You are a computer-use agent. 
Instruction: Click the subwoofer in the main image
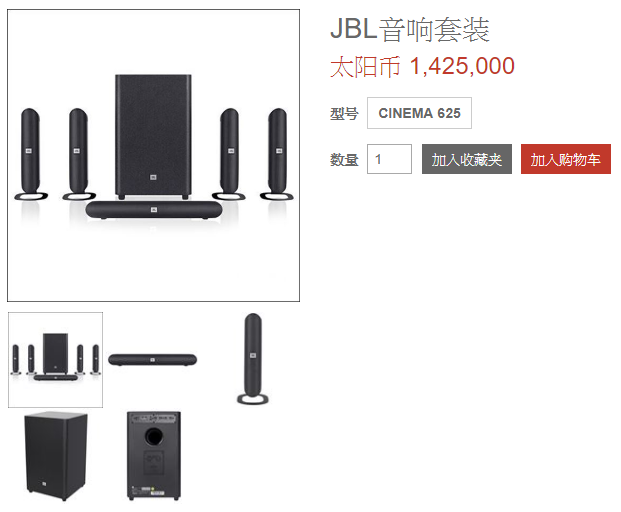(x=153, y=137)
